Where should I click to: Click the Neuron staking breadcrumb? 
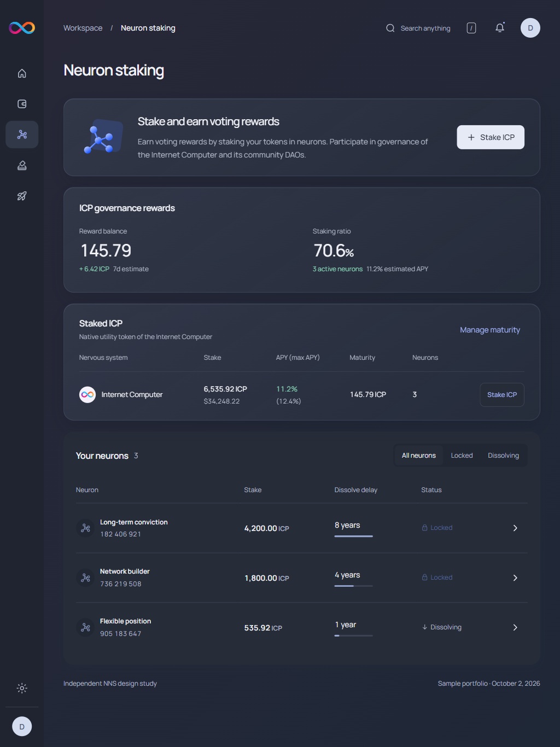(148, 28)
